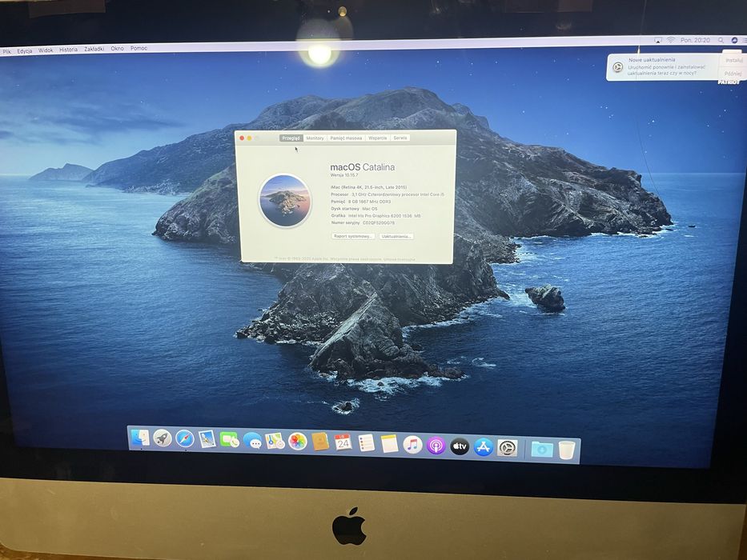Open Spotlight search magnifier icon
The image size is (747, 560).
click(x=721, y=41)
